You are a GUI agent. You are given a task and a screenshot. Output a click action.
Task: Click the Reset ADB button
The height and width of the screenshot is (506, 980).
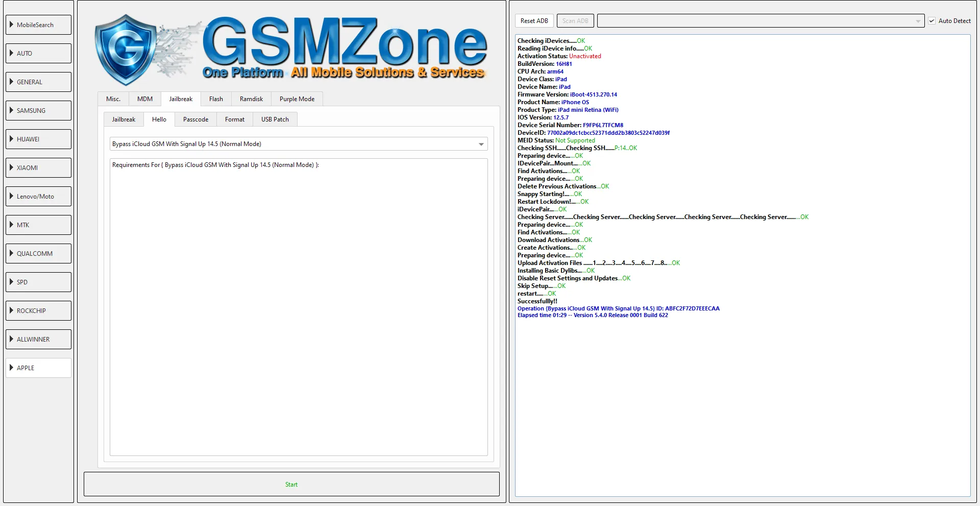coord(534,21)
